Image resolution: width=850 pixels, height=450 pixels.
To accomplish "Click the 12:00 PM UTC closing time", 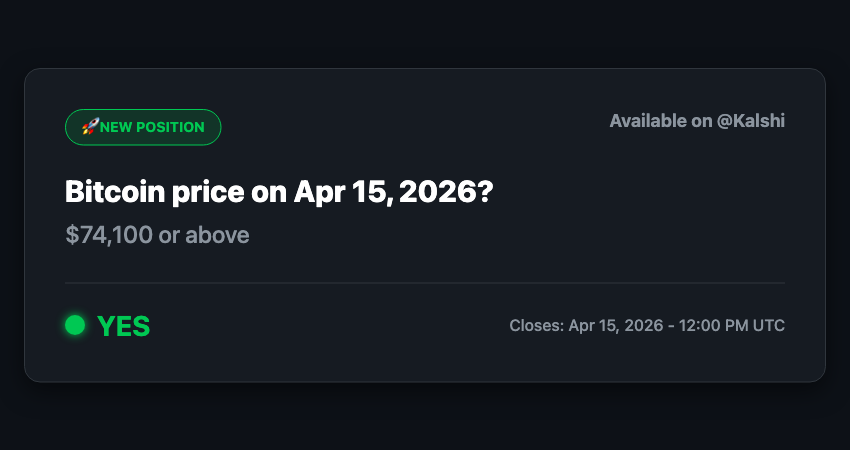I will [x=733, y=326].
